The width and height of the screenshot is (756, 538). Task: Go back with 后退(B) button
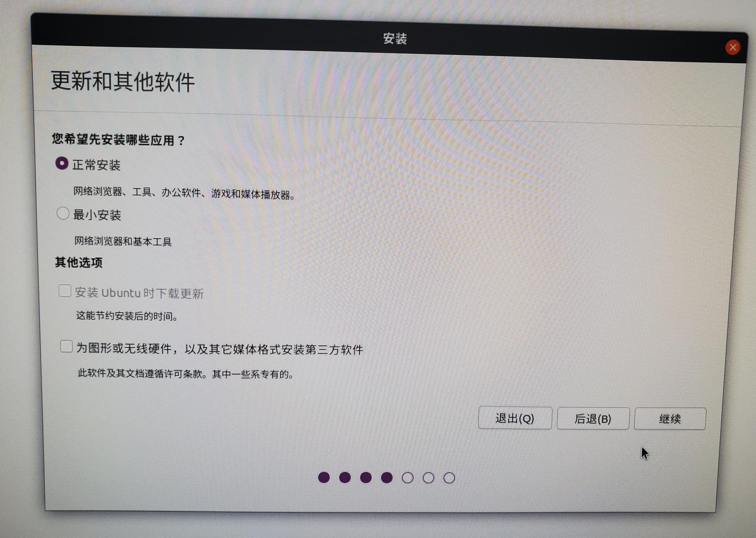point(593,419)
